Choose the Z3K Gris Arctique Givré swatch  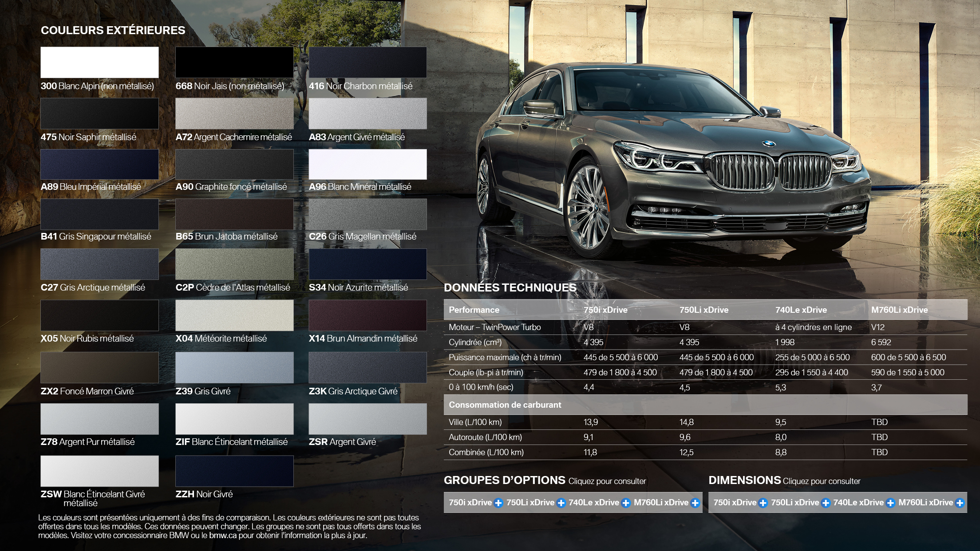click(x=367, y=367)
